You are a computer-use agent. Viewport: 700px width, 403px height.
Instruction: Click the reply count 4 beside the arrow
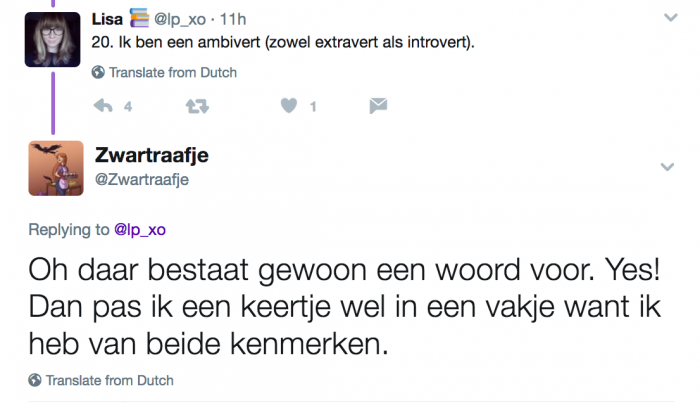click(x=128, y=107)
